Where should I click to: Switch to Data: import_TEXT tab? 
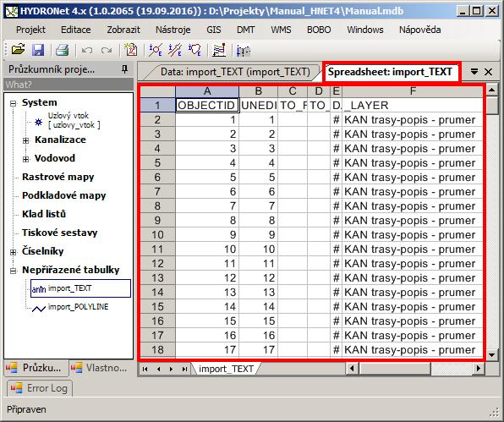click(235, 72)
